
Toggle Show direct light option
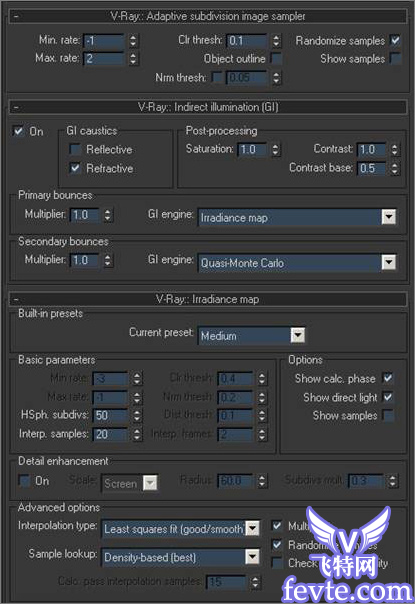(388, 397)
